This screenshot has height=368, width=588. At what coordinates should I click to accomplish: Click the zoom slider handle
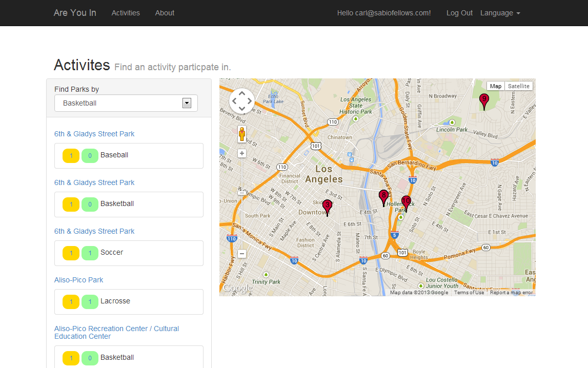pos(242,193)
